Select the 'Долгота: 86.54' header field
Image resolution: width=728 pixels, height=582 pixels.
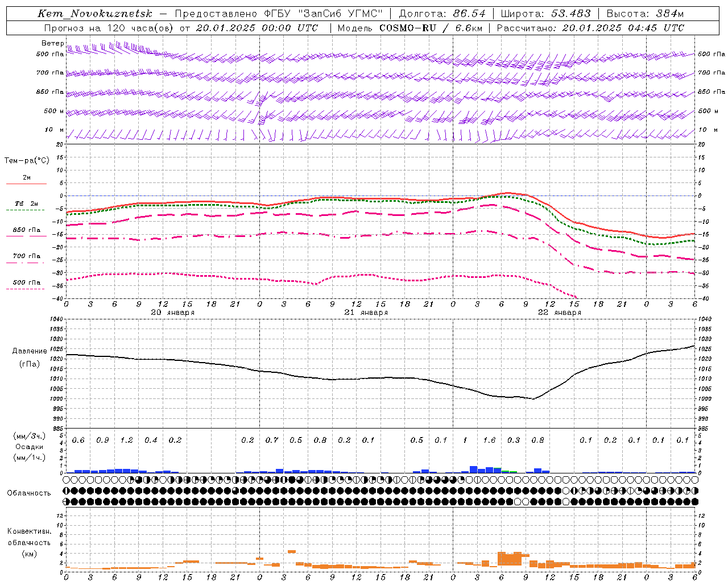click(442, 14)
